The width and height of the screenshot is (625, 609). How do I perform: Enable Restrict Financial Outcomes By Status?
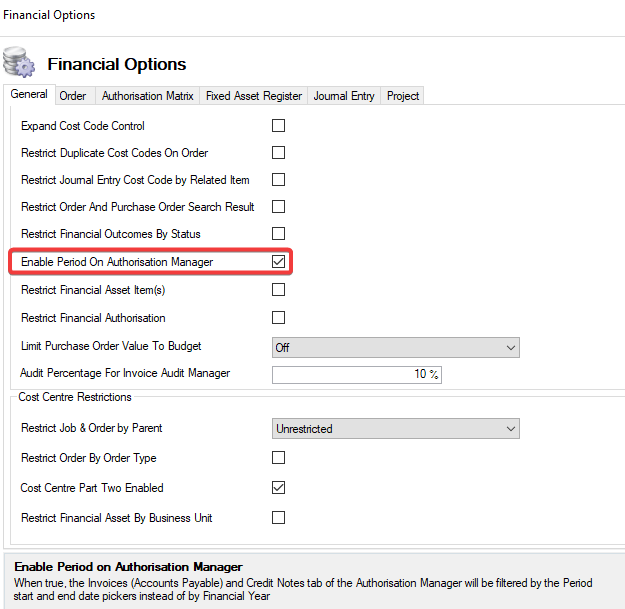pyautogui.click(x=279, y=234)
